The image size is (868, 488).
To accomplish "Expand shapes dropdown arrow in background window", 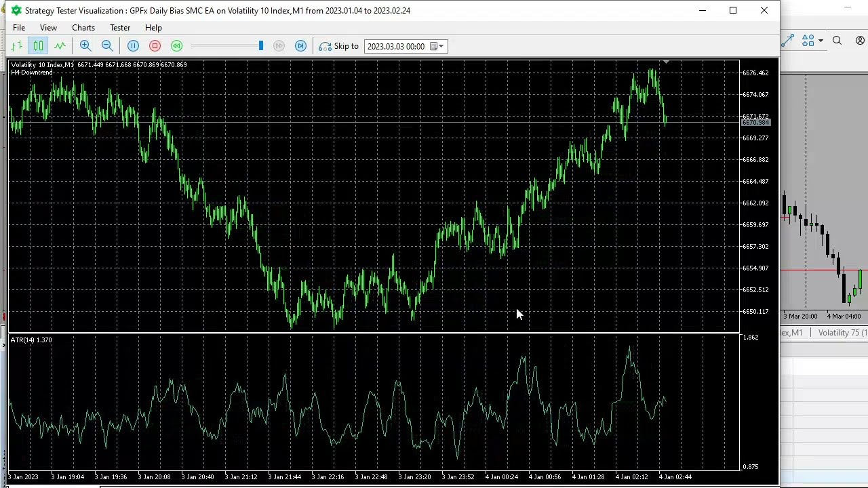I will tap(821, 41).
